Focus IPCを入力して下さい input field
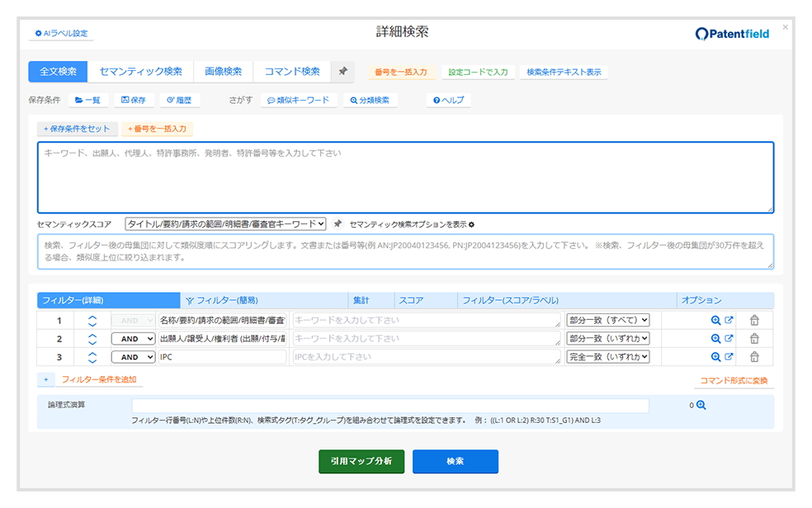This screenshot has width=812, height=508. pos(427,356)
